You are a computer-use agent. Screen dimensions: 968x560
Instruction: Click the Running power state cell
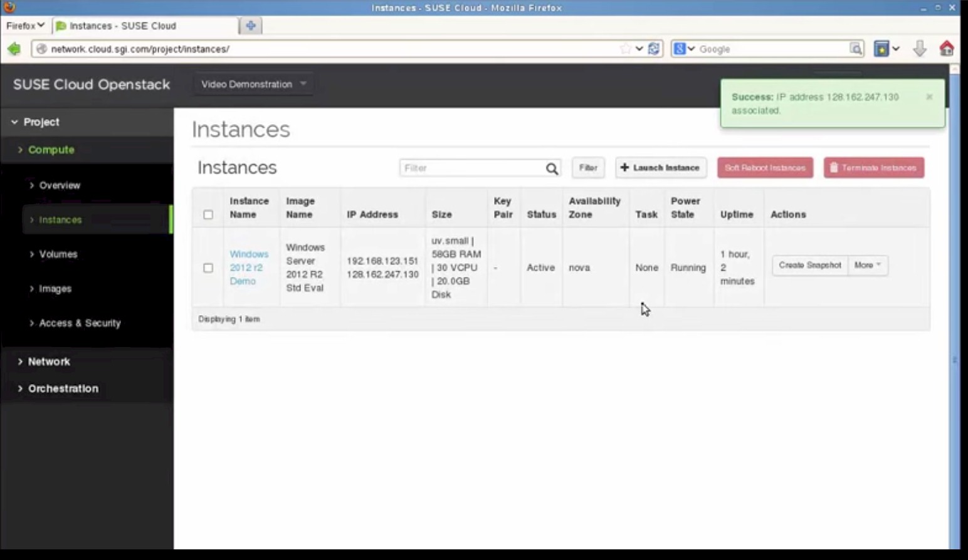(688, 267)
